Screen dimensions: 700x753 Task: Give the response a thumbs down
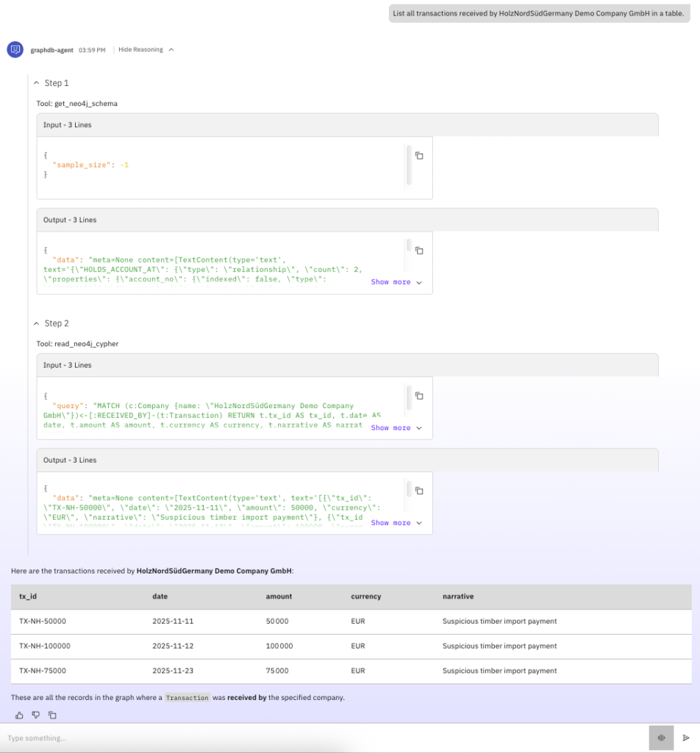point(35,715)
